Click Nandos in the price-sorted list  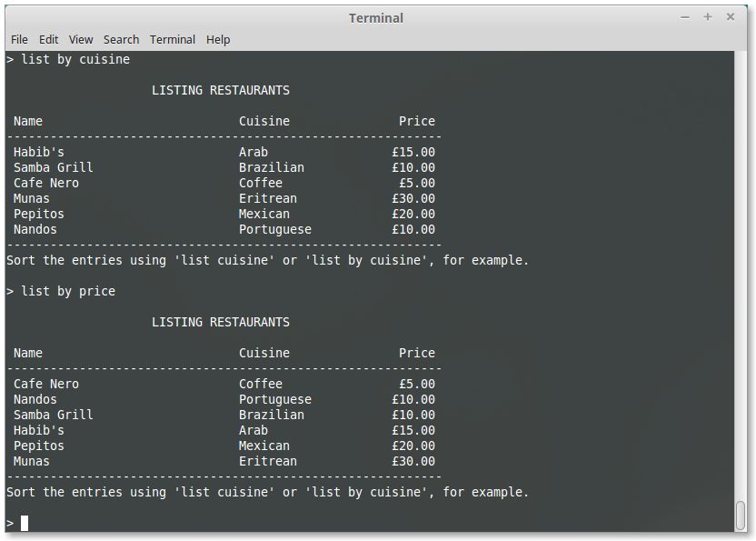click(35, 399)
